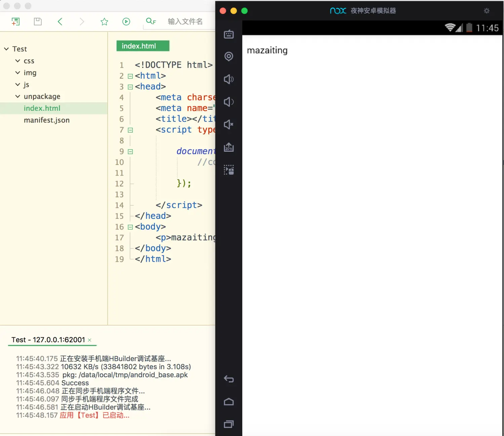
Task: Click the closing script tag on line 14
Action: point(179,205)
